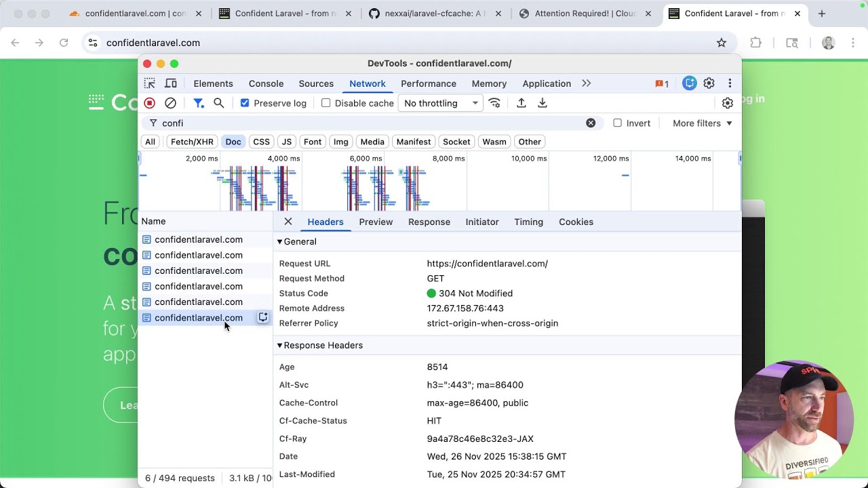Check the Invert filter checkbox
The image size is (868, 488).
click(618, 123)
